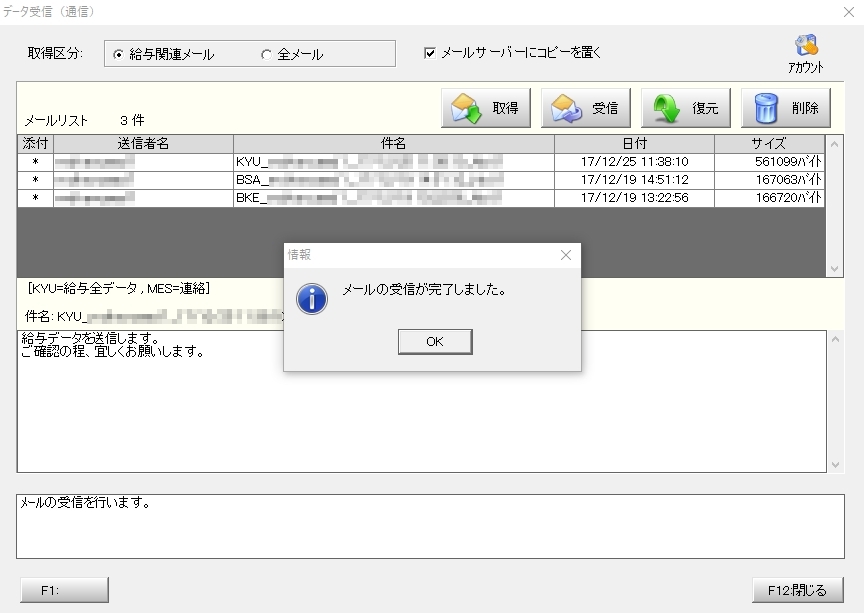The height and width of the screenshot is (613, 864).
Task: Click the メールリスト 3 件 label
Action: click(x=84, y=121)
